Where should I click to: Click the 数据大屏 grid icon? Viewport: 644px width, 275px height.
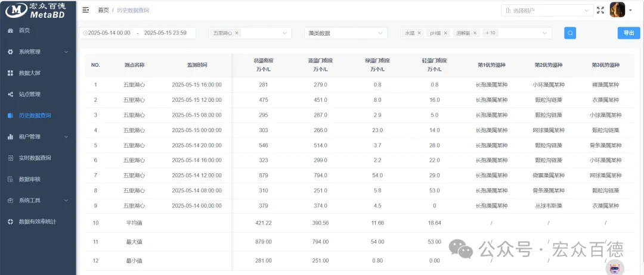click(x=11, y=73)
